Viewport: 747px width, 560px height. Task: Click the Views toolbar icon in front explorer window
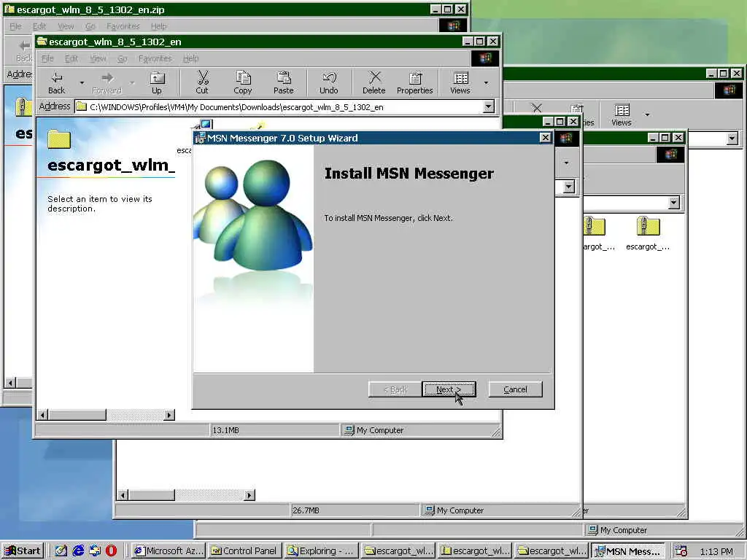tap(460, 83)
